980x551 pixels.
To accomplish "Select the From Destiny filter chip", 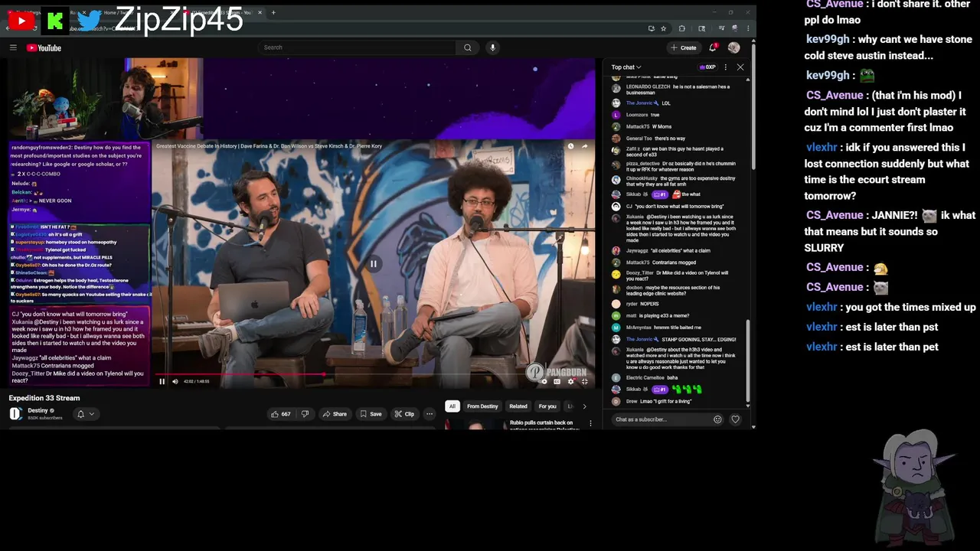I will [482, 406].
